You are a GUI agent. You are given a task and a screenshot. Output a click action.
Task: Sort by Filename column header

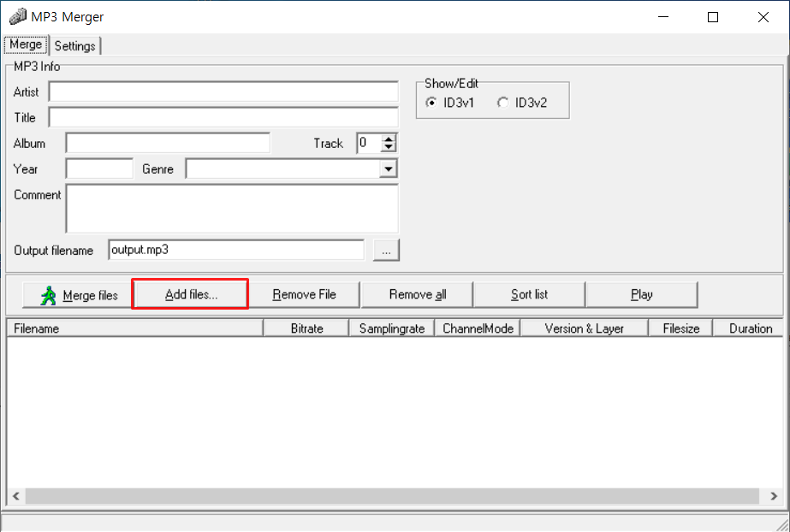coord(135,328)
